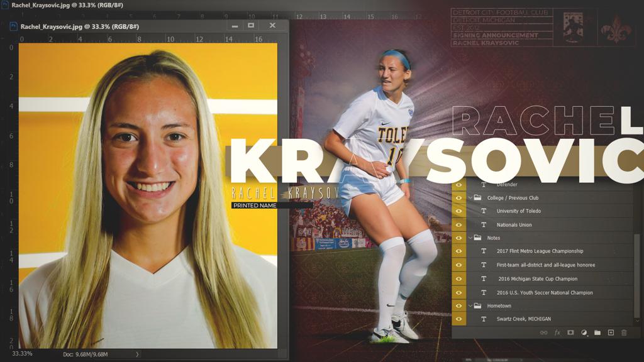Toggle eye for 2017 Flint Metro League Championship
This screenshot has width=644, height=362.
coord(458,251)
